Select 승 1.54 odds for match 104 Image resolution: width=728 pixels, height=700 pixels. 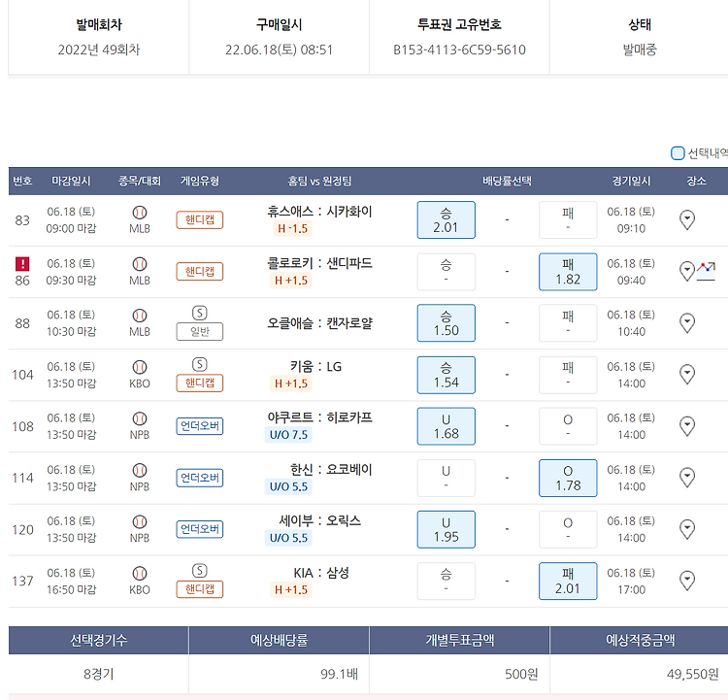pos(446,375)
